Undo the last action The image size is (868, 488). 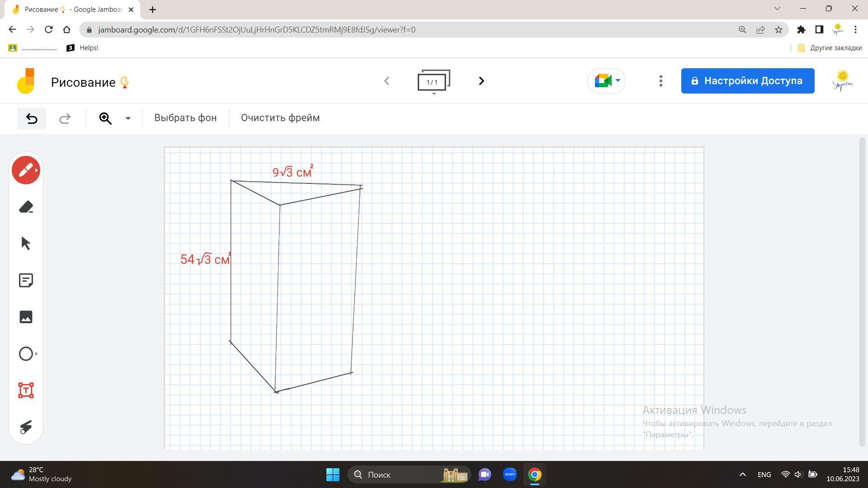32,118
